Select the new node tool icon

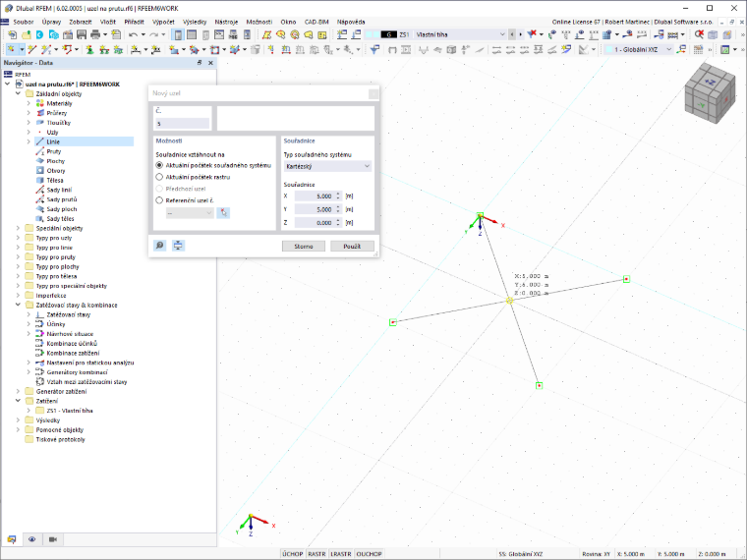coord(11,49)
